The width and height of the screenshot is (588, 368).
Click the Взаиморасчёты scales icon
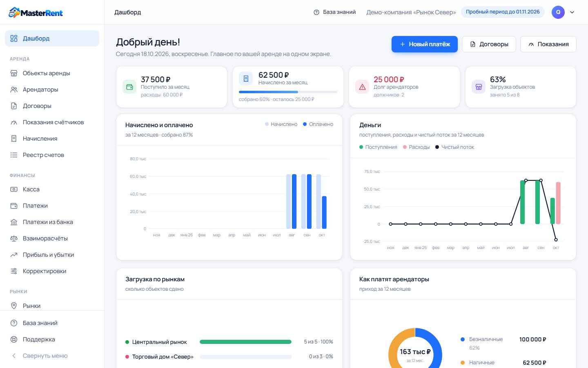pos(14,238)
